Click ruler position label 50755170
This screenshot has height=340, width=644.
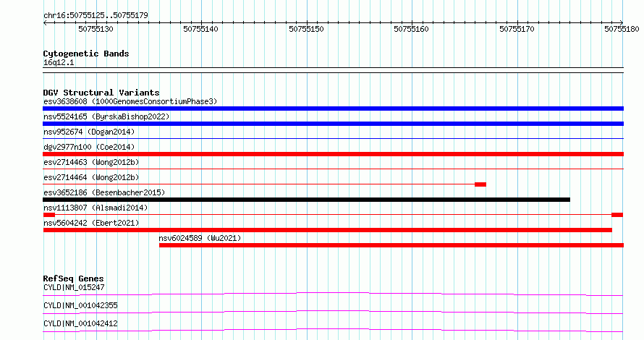pos(517,29)
